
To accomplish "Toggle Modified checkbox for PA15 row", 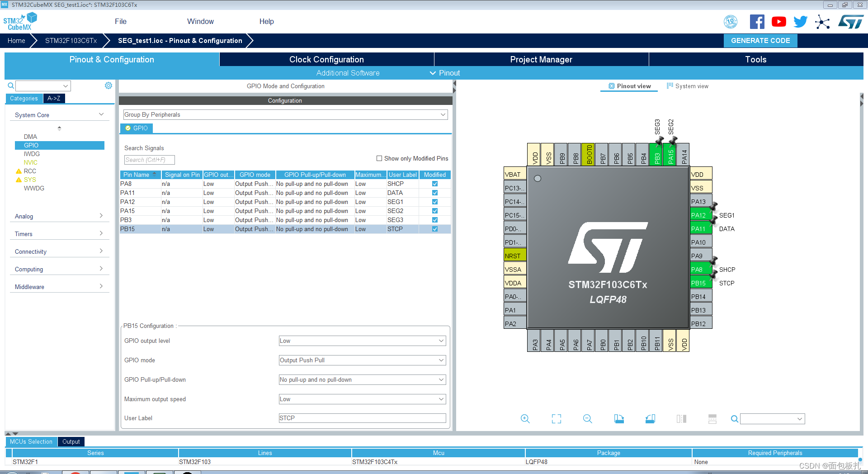I will pyautogui.click(x=435, y=211).
